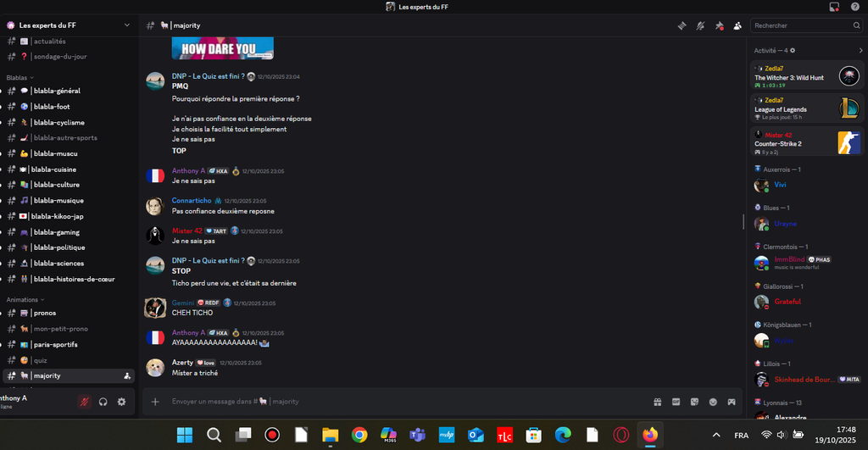Collapse the Animations category
The height and width of the screenshot is (450, 868).
pyautogui.click(x=25, y=299)
